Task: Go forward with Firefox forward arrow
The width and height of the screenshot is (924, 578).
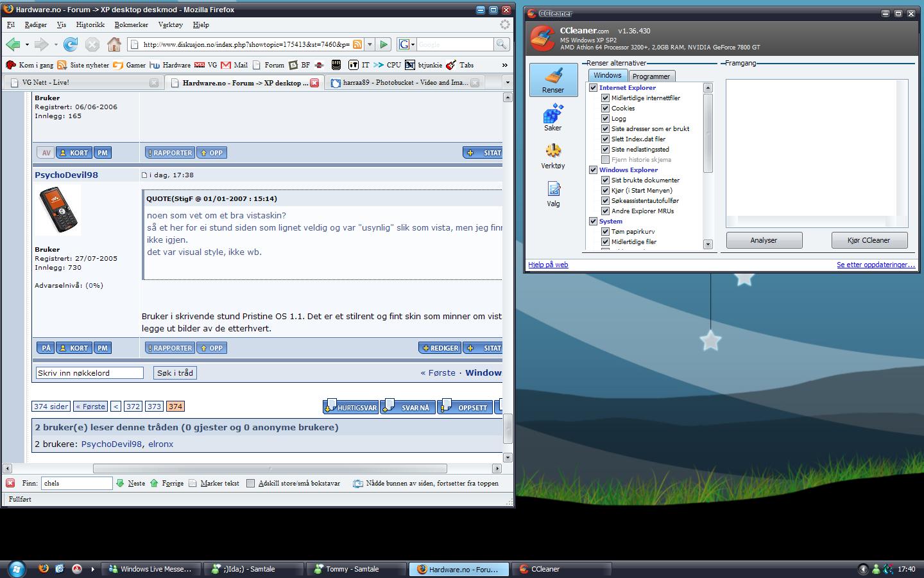Action: pyautogui.click(x=42, y=44)
